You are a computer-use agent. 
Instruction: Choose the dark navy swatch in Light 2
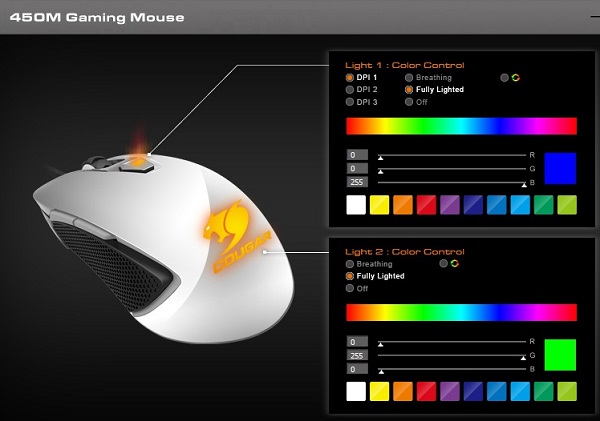473,392
